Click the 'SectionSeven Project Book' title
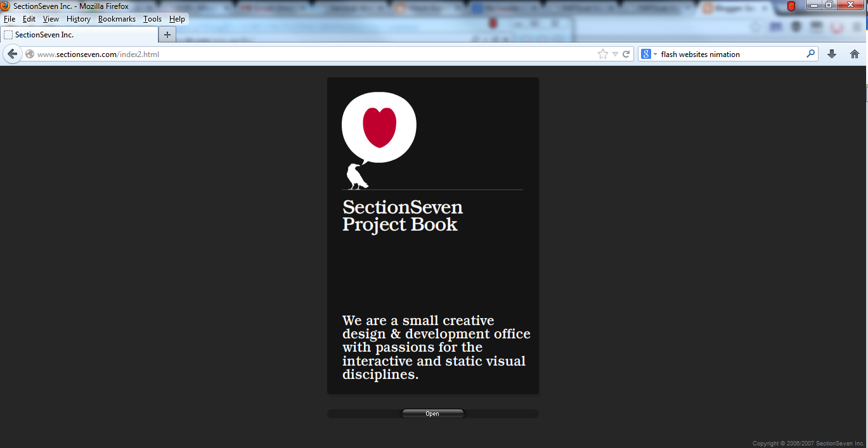Viewport: 868px width, 448px height. 403,215
